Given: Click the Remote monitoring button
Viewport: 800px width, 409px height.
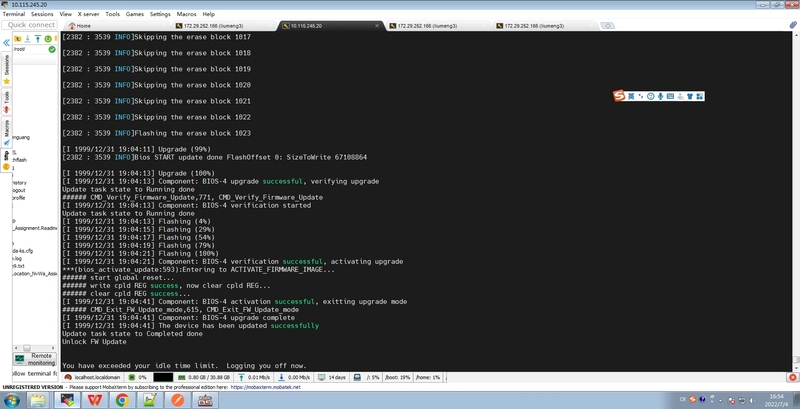Looking at the screenshot, I should point(35,359).
